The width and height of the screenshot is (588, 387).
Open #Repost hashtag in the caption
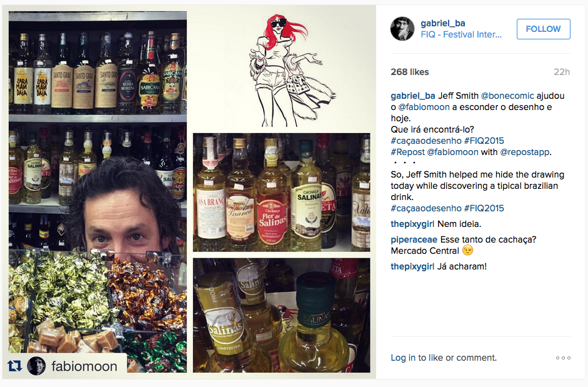click(407, 152)
